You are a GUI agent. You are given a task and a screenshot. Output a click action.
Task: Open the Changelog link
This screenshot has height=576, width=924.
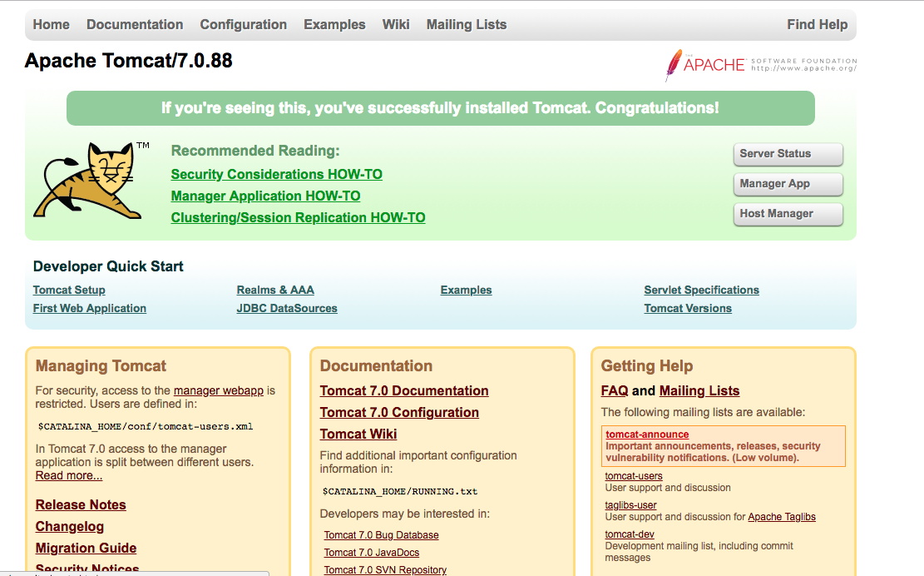(x=70, y=527)
